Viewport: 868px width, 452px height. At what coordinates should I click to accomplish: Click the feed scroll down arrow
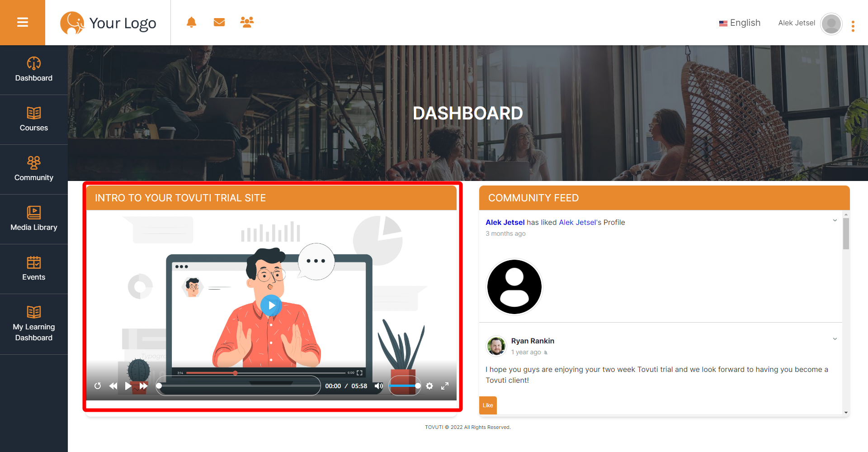(x=846, y=412)
